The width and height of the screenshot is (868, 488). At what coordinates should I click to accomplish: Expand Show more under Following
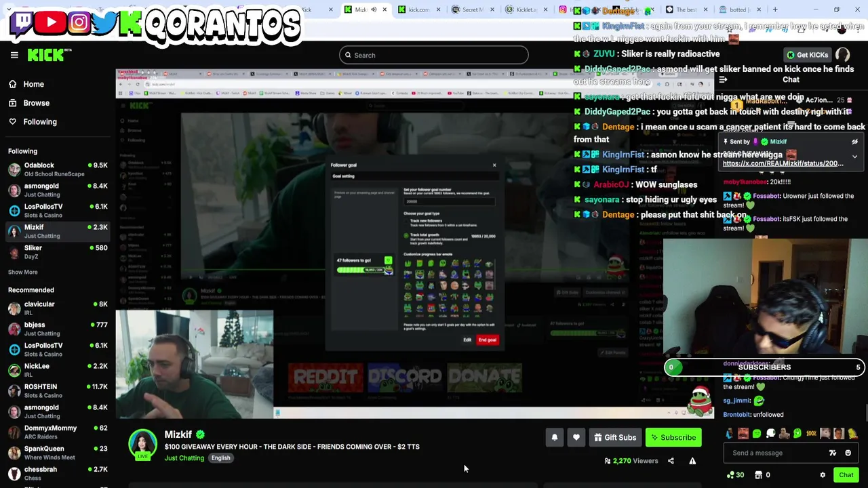[x=22, y=272]
